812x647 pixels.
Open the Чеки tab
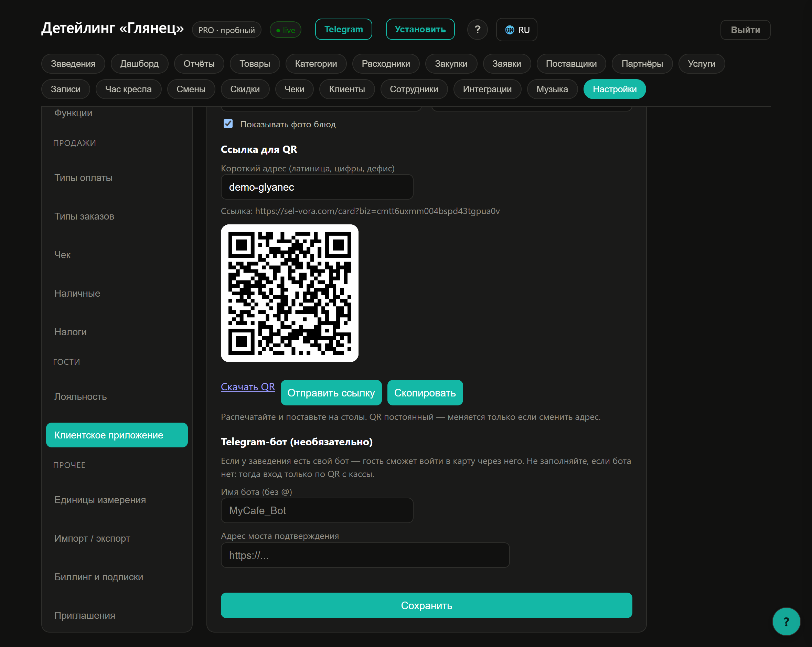point(294,89)
